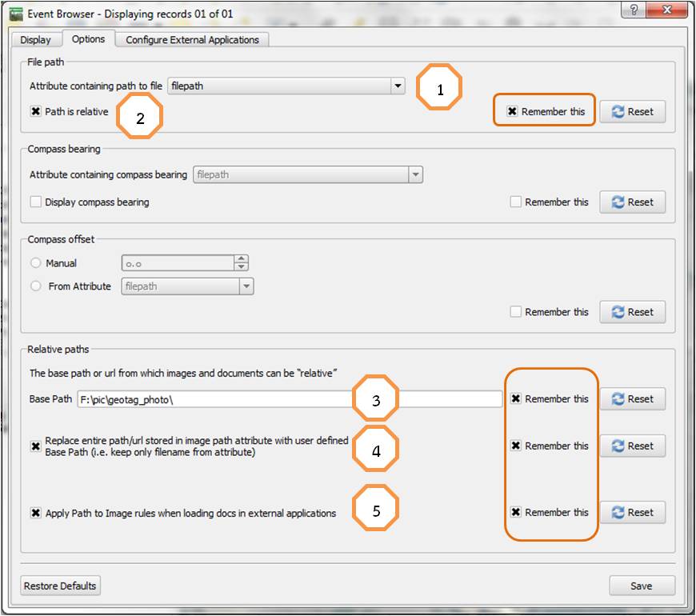Open the compass bearing attribute dropdown
The image size is (696, 616).
308,174
